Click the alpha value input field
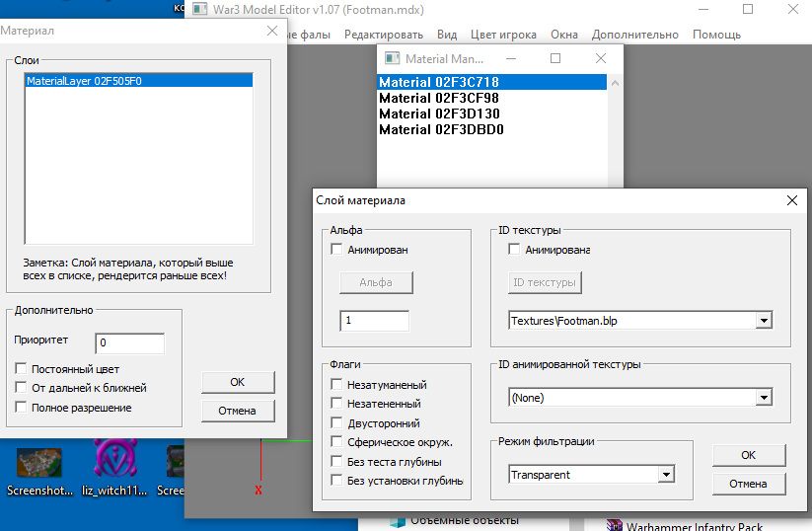Image resolution: width=812 pixels, height=531 pixels. pos(374,321)
